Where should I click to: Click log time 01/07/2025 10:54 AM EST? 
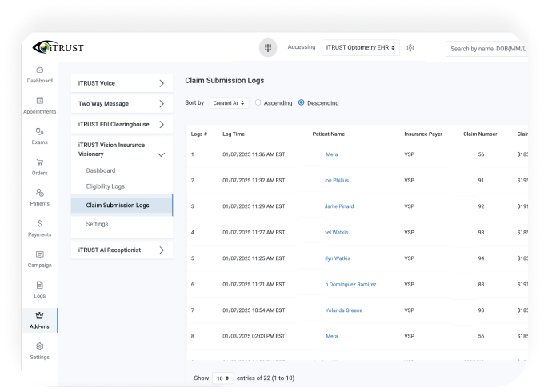[x=254, y=310]
